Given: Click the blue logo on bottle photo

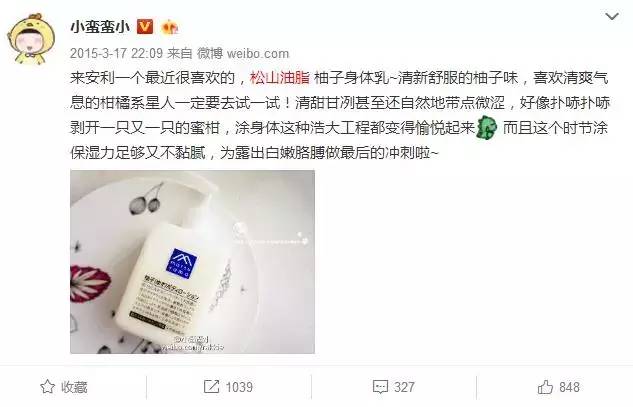Looking at the screenshot, I should click(181, 262).
